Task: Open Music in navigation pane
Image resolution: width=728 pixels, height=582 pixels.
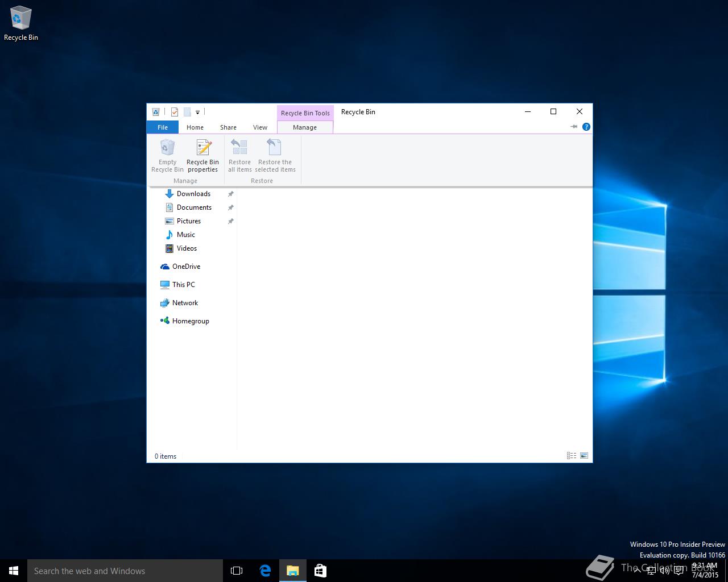Action: (186, 235)
